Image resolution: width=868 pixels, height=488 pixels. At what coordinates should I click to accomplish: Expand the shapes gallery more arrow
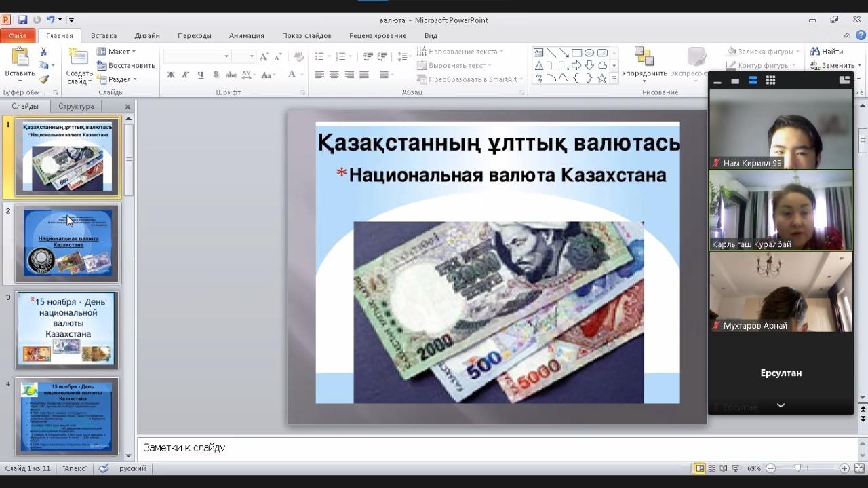[x=614, y=79]
